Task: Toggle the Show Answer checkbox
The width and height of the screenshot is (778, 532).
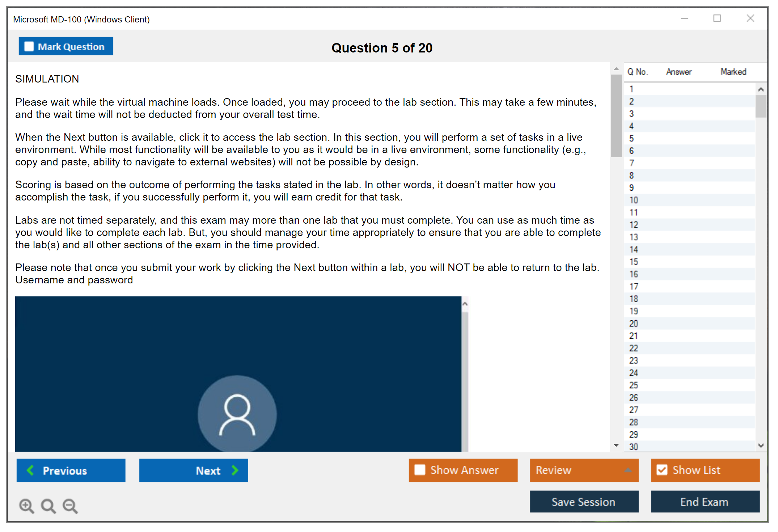Action: click(x=420, y=470)
